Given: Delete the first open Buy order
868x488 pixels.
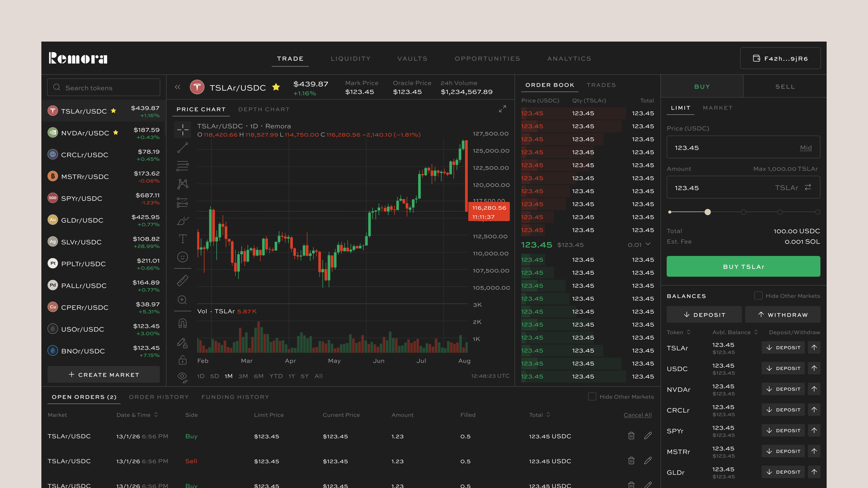Looking at the screenshot, I should pos(631,436).
